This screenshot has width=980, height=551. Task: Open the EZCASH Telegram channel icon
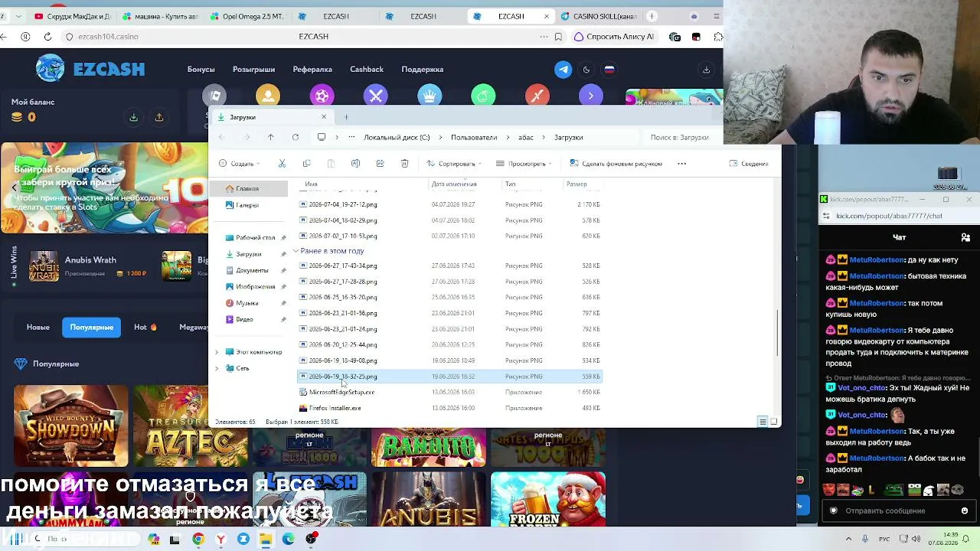click(563, 70)
